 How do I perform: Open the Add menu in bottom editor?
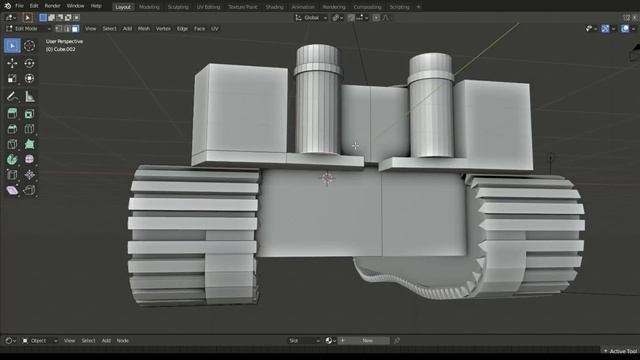coord(106,340)
